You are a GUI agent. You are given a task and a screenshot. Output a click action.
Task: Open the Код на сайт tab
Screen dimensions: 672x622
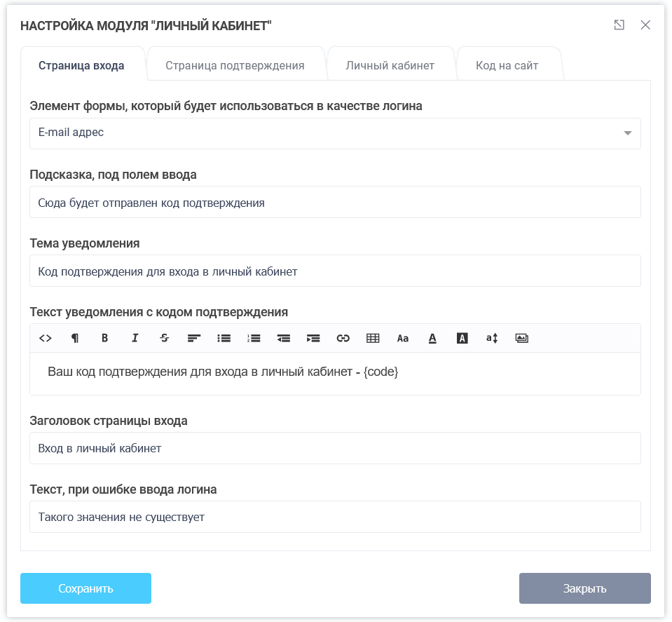point(507,66)
